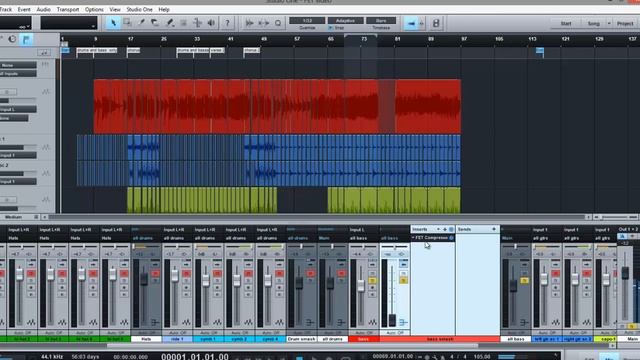Viewport: 640px width, 360px height.
Task: Open Auto: Off dropdown on ride 1 channel
Action: (177, 333)
